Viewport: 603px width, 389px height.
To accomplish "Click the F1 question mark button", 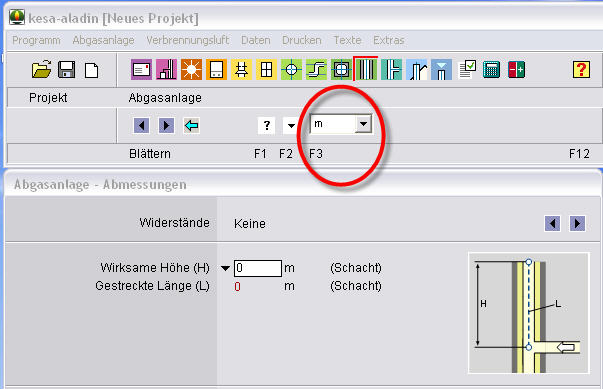I will pos(267,126).
